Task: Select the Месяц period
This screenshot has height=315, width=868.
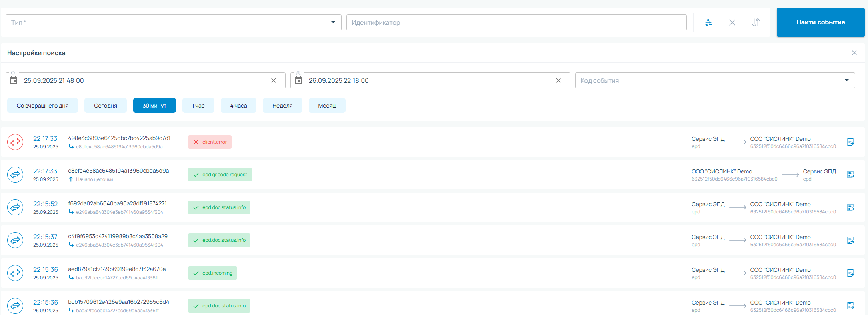Action: pyautogui.click(x=327, y=106)
